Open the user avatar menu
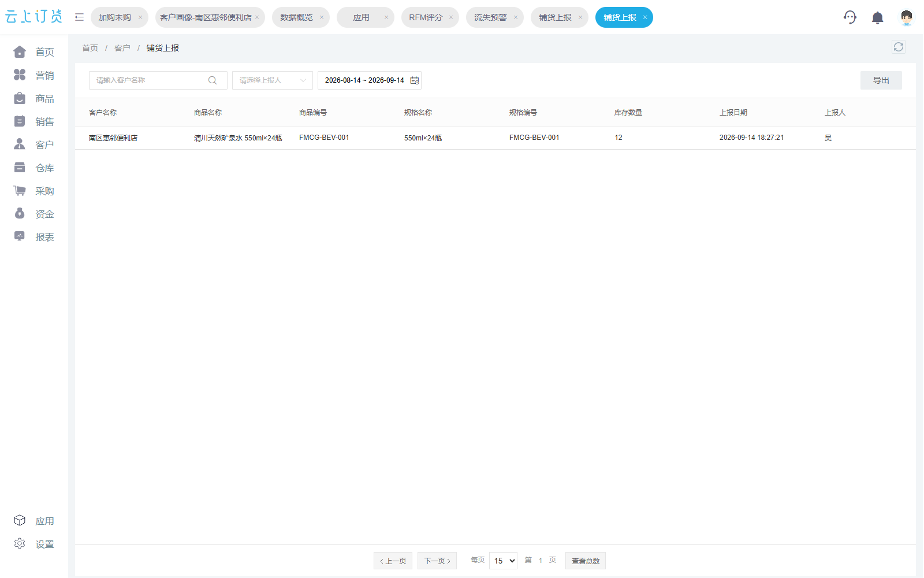Image resolution: width=924 pixels, height=578 pixels. [x=906, y=18]
